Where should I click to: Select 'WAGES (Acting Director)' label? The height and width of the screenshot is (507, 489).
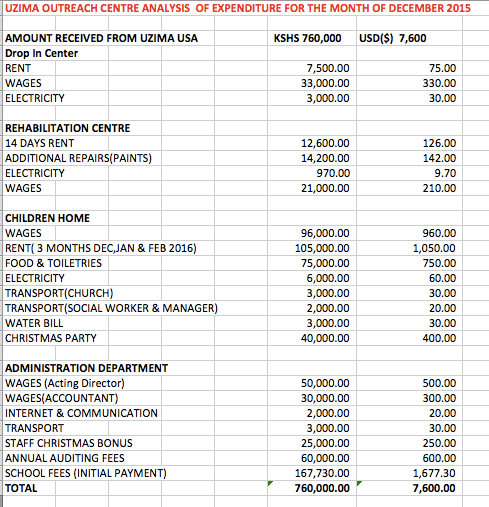(x=65, y=383)
